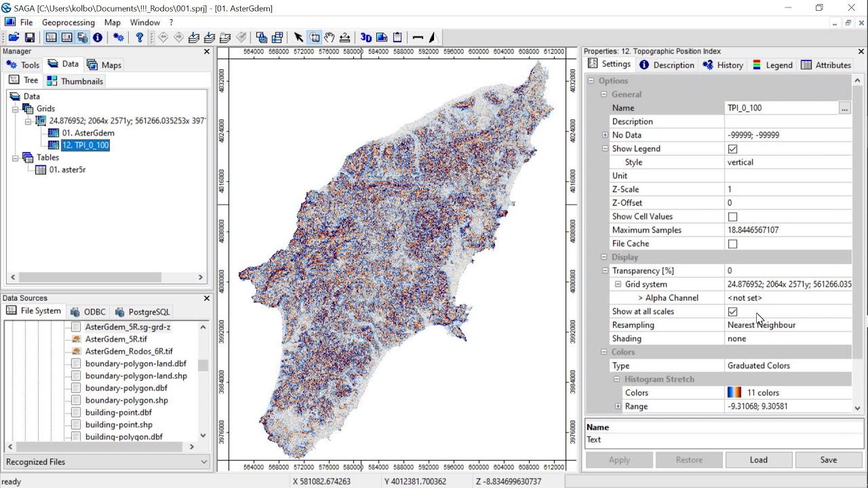Open the Recognized Files filter dropdown
This screenshot has width=868, height=488.
(106, 462)
